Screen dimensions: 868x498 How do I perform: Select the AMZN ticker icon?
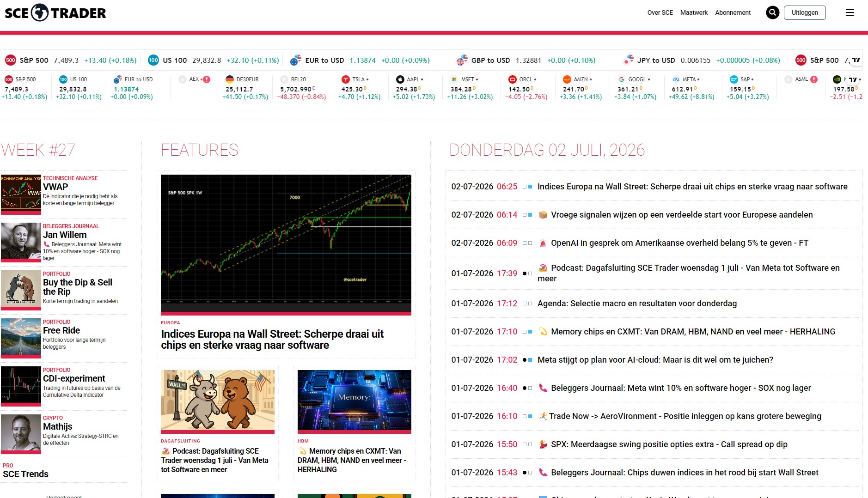(567, 79)
